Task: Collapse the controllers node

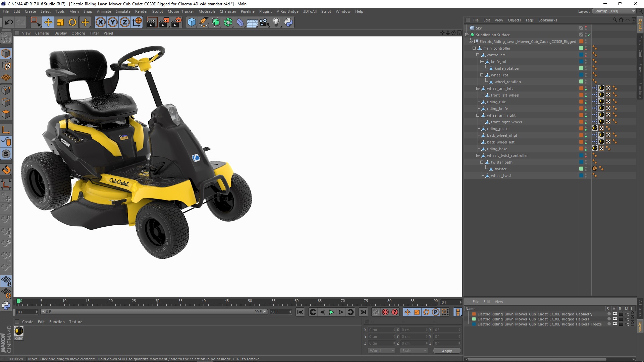Action: tap(478, 55)
